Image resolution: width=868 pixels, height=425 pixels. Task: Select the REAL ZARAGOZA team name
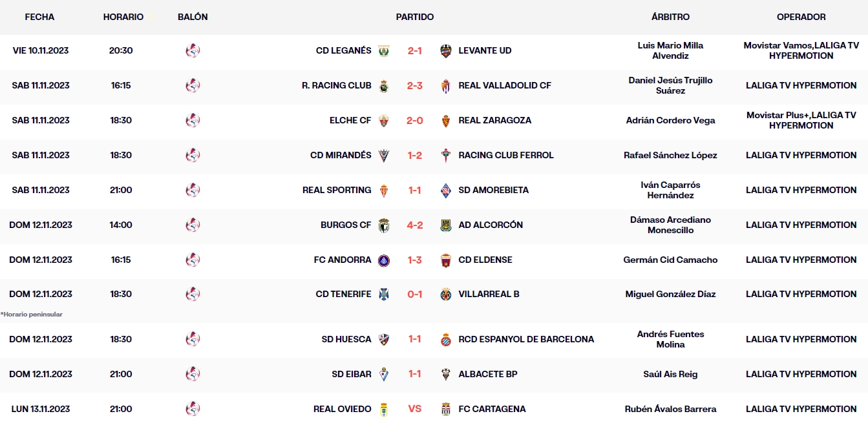(494, 120)
